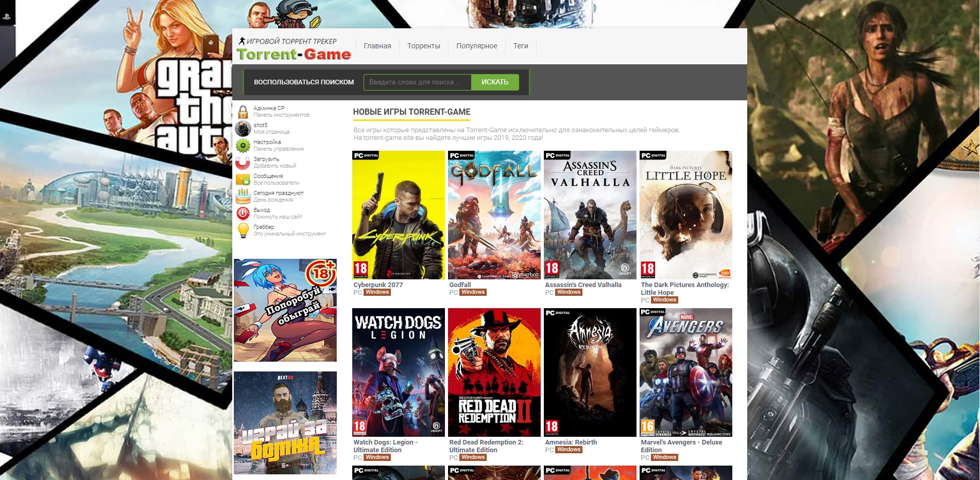Screen dimensions: 980x480
Task: Click the ВОСПОЛЬЗОВАТЬСЯ ПОИСКОМ label
Action: coord(304,82)
